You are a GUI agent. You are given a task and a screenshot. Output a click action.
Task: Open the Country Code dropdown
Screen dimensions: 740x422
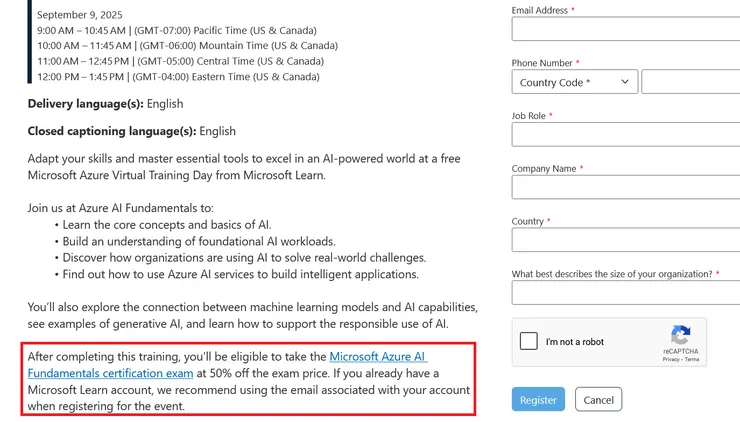pyautogui.click(x=574, y=82)
